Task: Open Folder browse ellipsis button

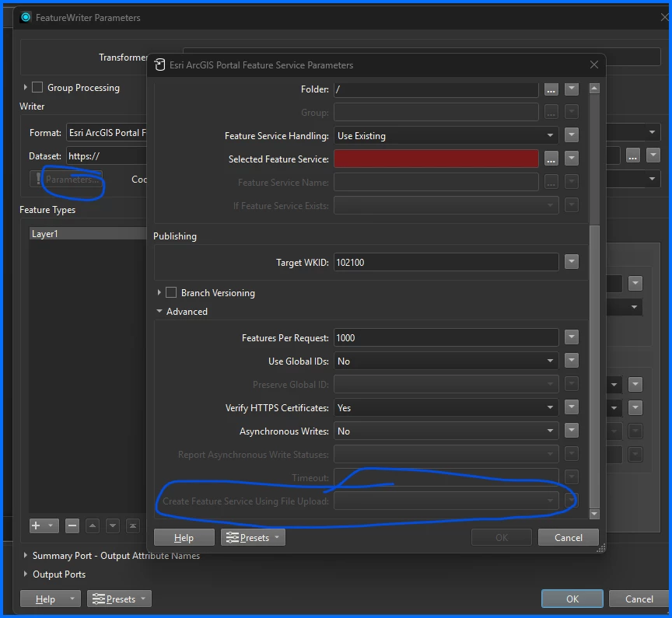Action: pos(551,89)
